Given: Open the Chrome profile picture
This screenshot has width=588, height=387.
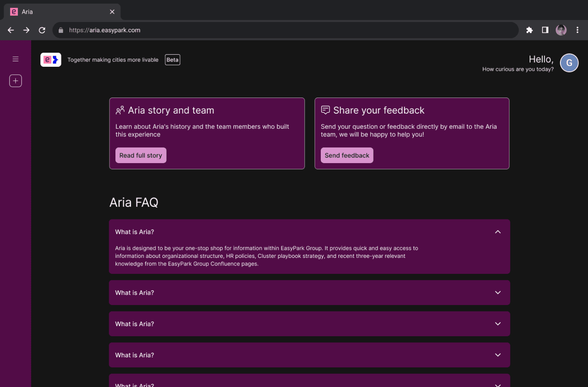Looking at the screenshot, I should [561, 30].
